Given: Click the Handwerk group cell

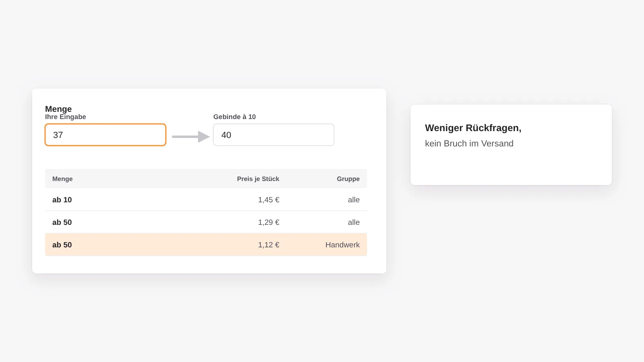Looking at the screenshot, I should coord(343,245).
